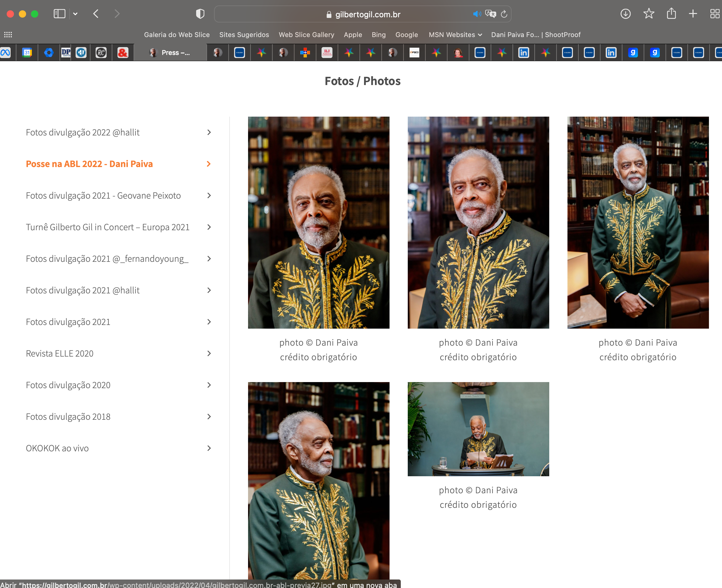Select the Meta pinned tab icon
This screenshot has width=722, height=588.
(x=6, y=53)
